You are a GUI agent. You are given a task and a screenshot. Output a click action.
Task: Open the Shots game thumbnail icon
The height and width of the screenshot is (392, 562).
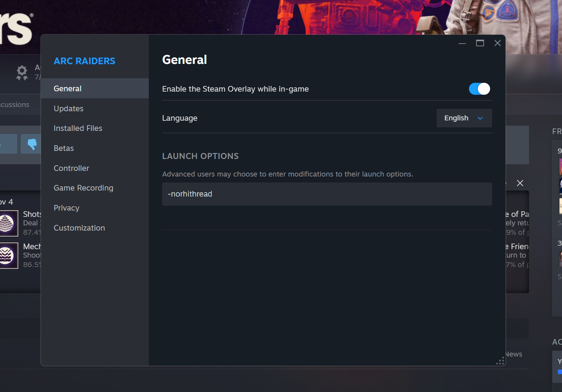[x=9, y=223]
